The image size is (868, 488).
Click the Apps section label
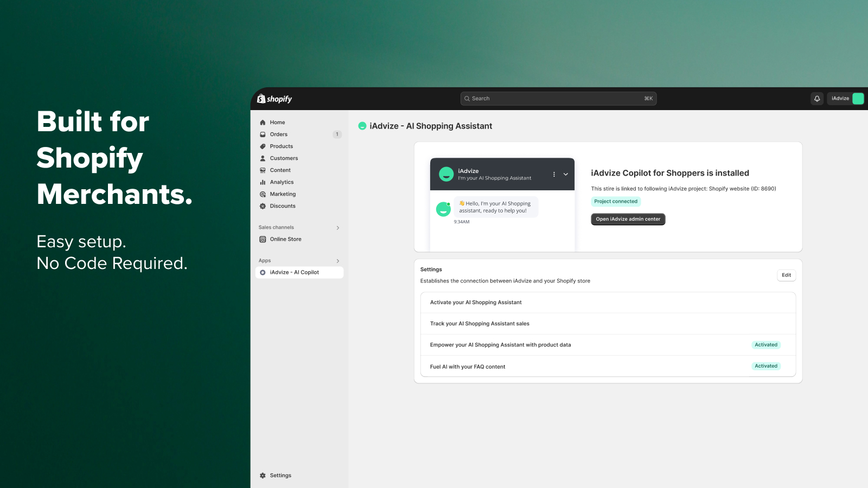(265, 261)
